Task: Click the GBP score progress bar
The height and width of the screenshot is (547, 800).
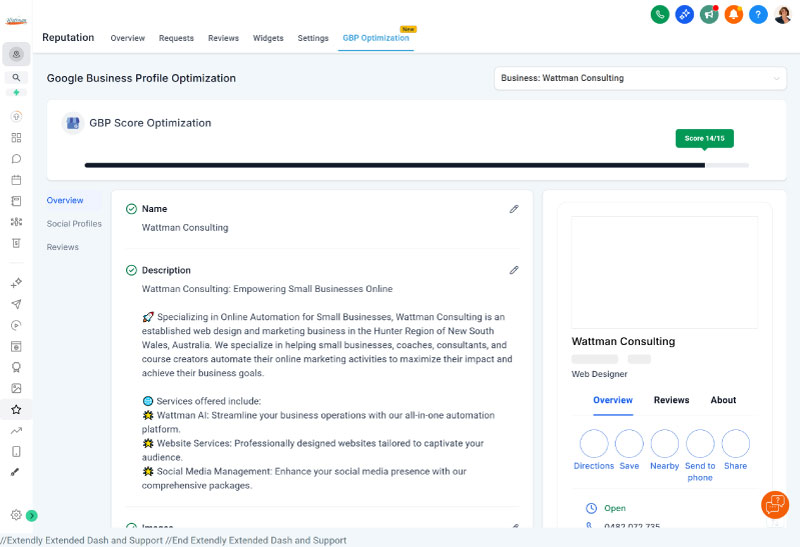Action: [416, 165]
